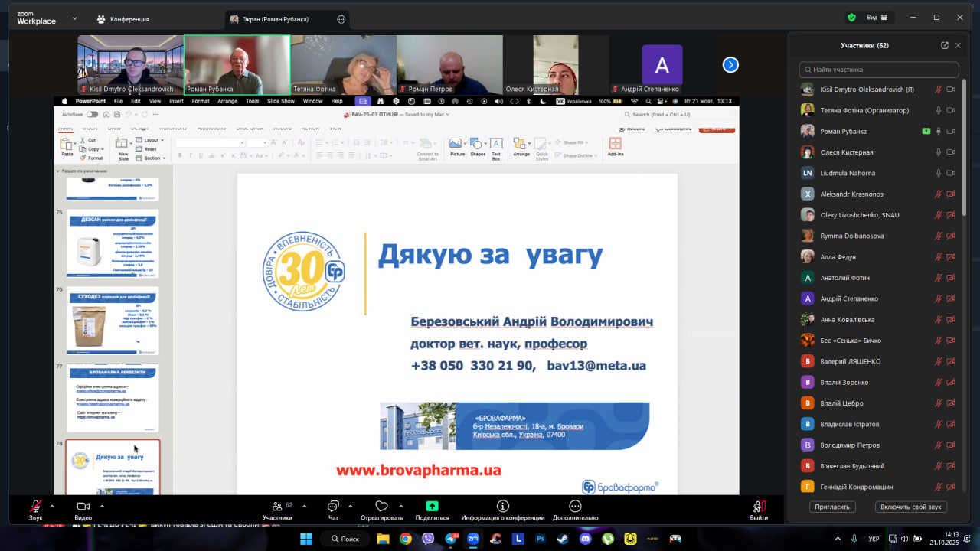
Task: Click the Participants (Участники) toolbar icon
Action: point(277,507)
